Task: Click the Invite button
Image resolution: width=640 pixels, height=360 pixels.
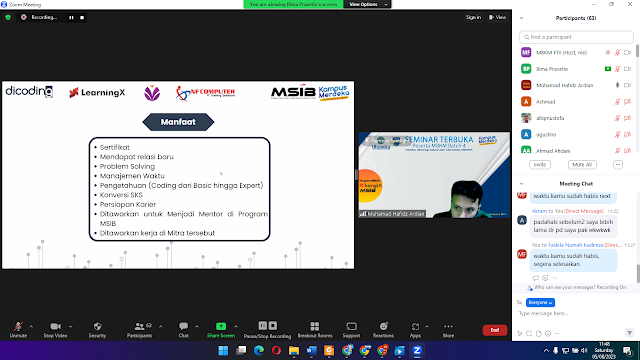Action: click(540, 164)
